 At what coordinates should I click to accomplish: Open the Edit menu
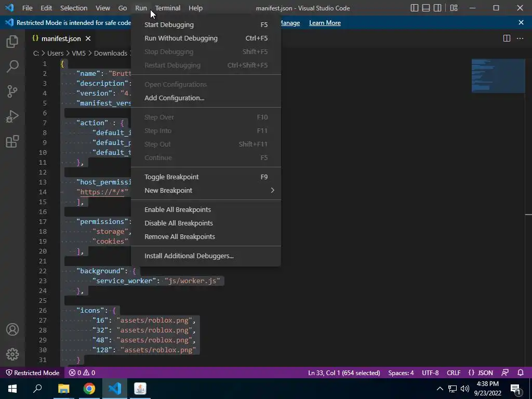coord(46,8)
